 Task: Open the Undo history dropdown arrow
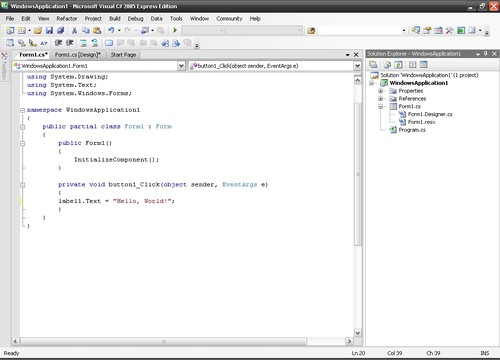pos(119,31)
